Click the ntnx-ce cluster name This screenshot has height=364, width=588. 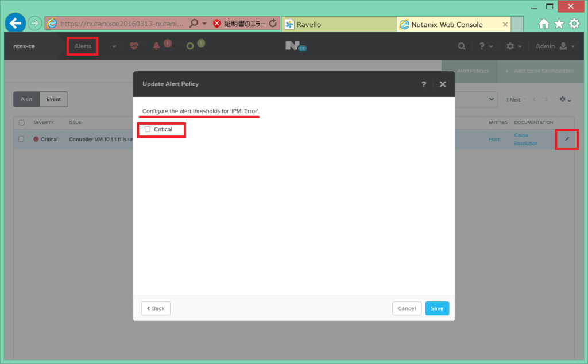24,46
